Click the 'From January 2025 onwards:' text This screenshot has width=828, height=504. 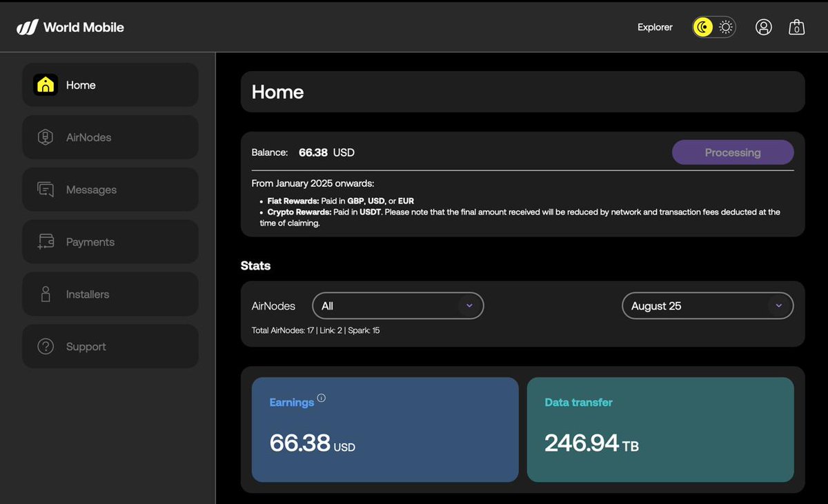point(313,183)
